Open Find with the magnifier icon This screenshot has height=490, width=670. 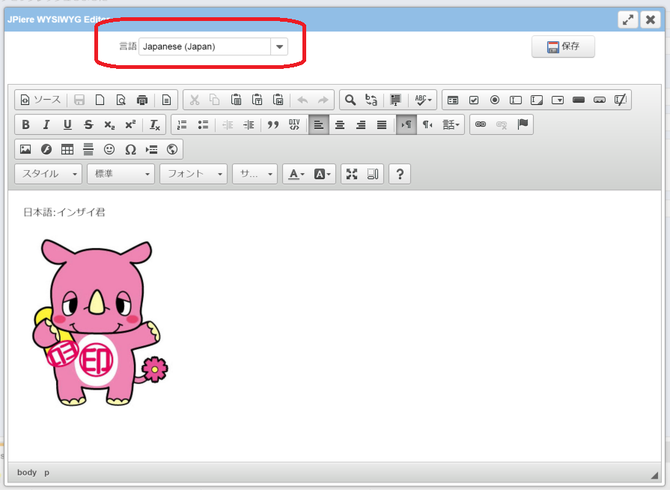pos(350,100)
